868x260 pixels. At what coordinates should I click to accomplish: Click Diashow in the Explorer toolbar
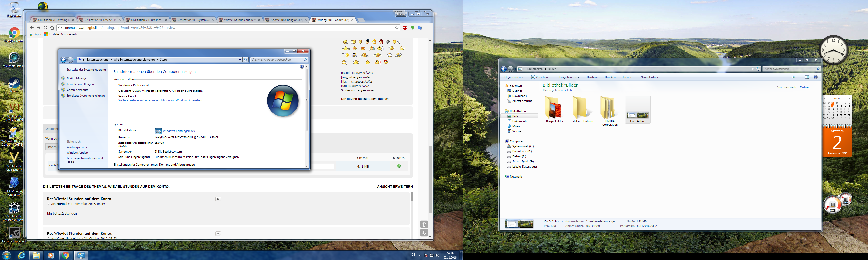(592, 77)
